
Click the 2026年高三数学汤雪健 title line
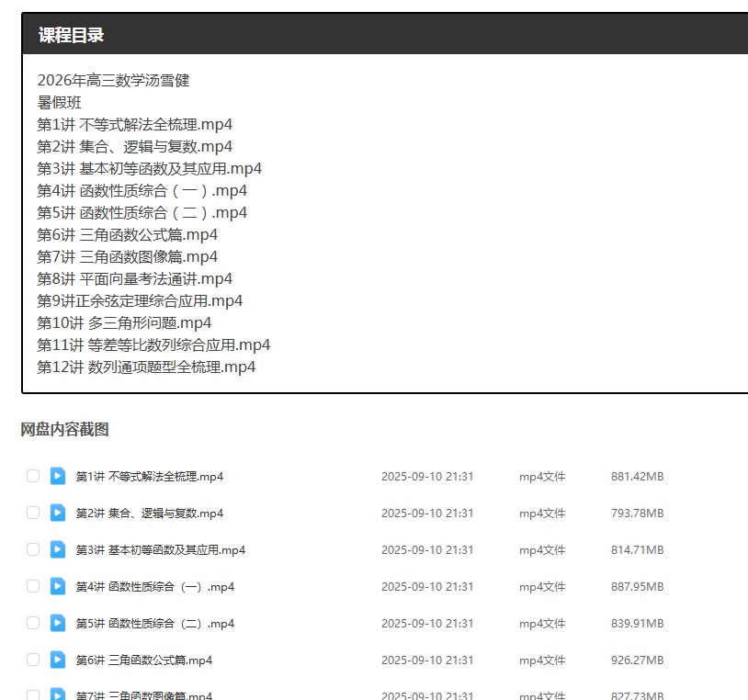tap(113, 81)
